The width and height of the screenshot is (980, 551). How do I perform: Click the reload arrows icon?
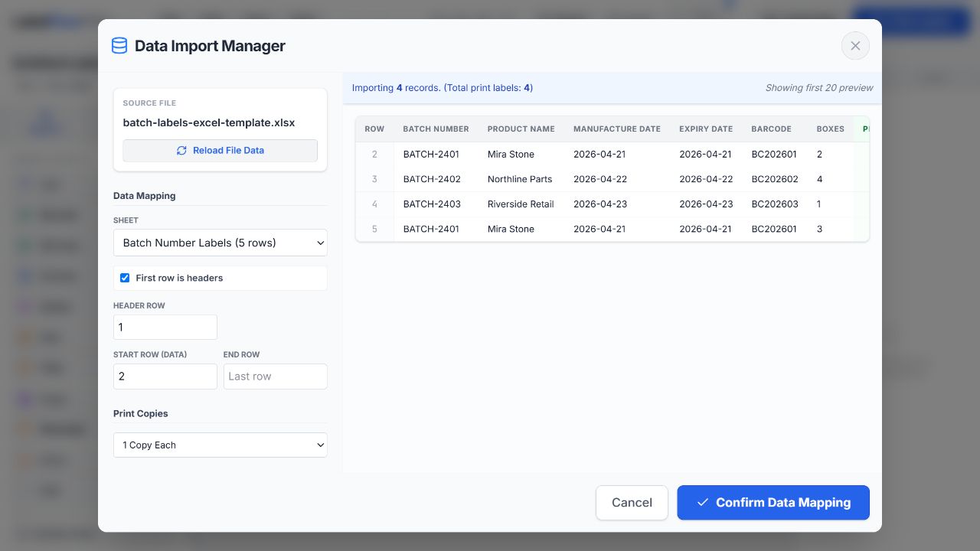[181, 151]
